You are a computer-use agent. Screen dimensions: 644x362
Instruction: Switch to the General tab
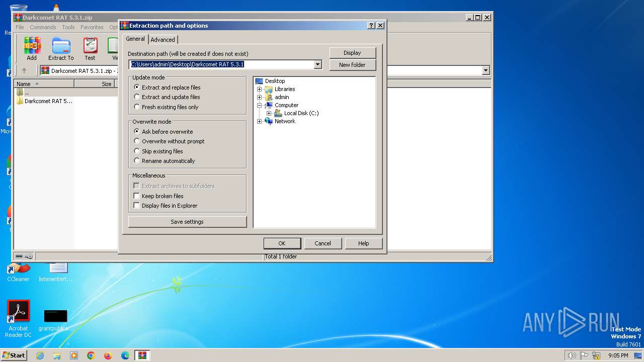(135, 39)
